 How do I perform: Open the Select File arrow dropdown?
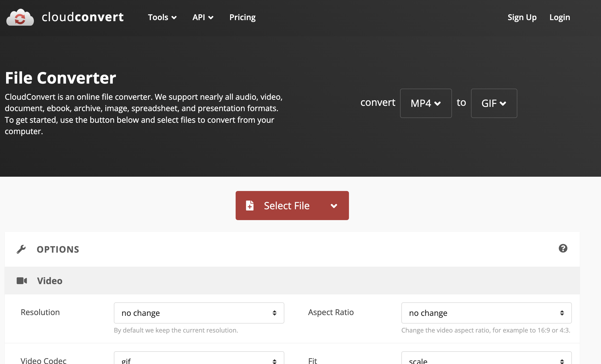tap(334, 206)
